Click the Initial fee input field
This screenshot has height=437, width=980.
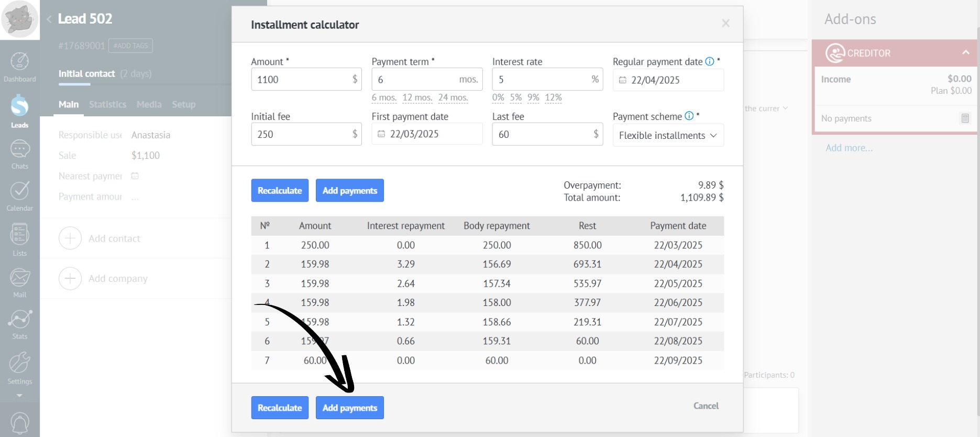[x=301, y=134]
